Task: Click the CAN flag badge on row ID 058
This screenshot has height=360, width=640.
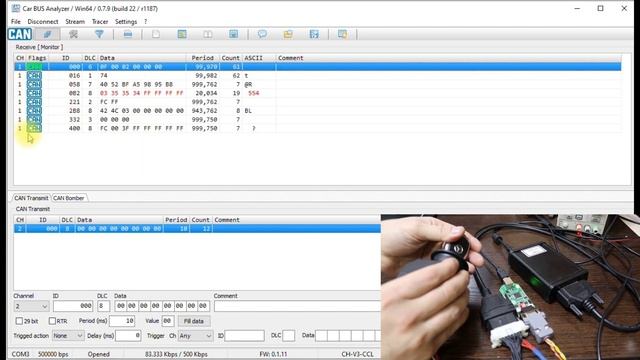Action: pyautogui.click(x=34, y=84)
